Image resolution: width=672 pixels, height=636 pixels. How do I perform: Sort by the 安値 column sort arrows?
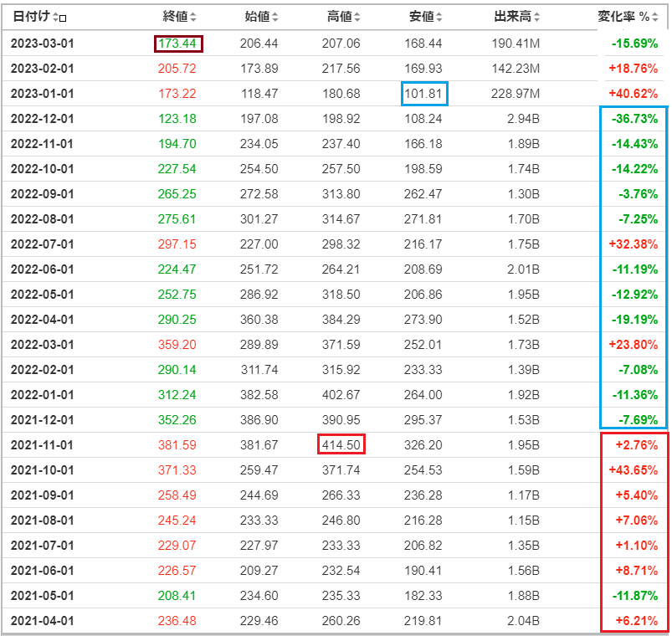pos(439,17)
